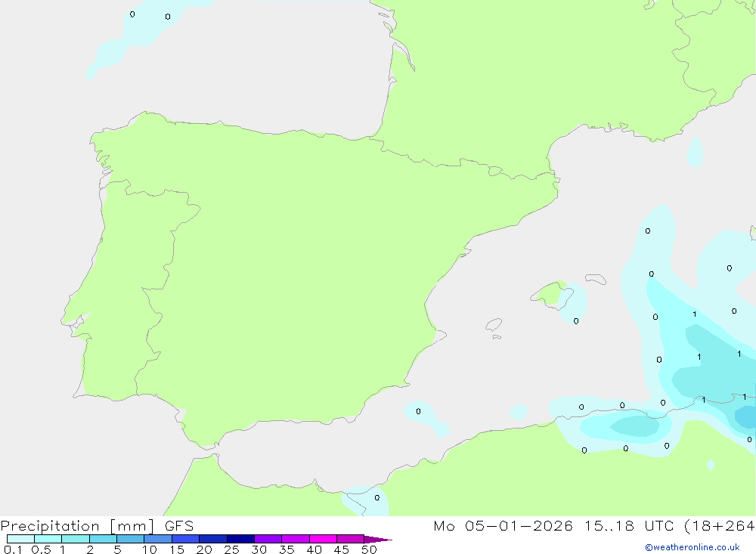The image size is (756, 554).
Task: Open the weatheronline.co.uk copyright link
Action: 692,547
